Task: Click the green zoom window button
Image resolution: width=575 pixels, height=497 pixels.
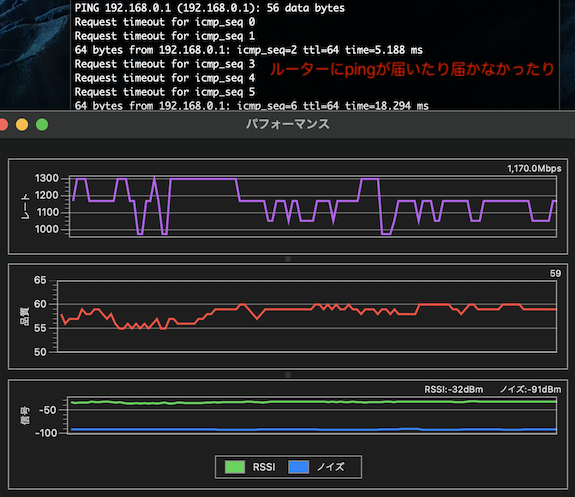Action: coord(42,125)
